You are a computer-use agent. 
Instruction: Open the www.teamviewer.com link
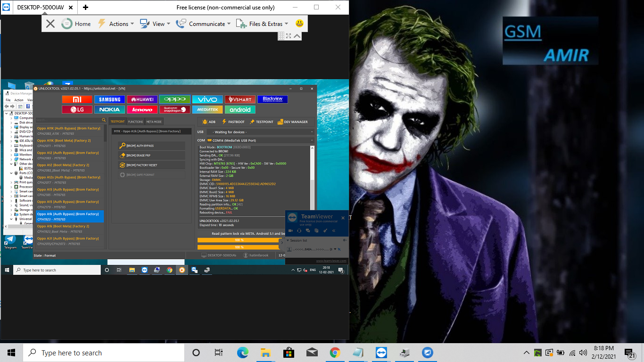[331, 261]
